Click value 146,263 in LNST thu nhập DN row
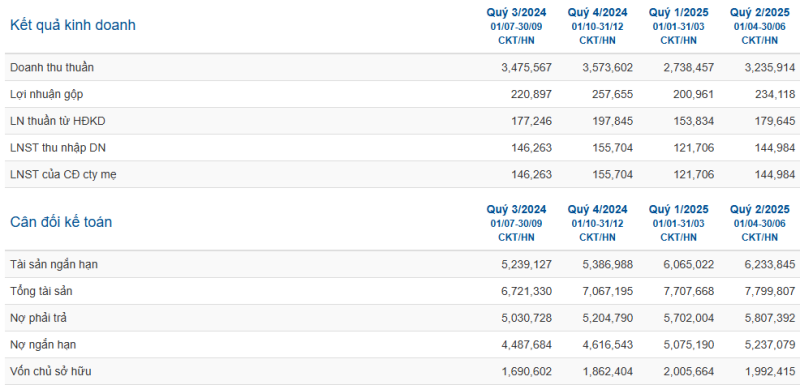800x385 pixels. click(x=531, y=148)
